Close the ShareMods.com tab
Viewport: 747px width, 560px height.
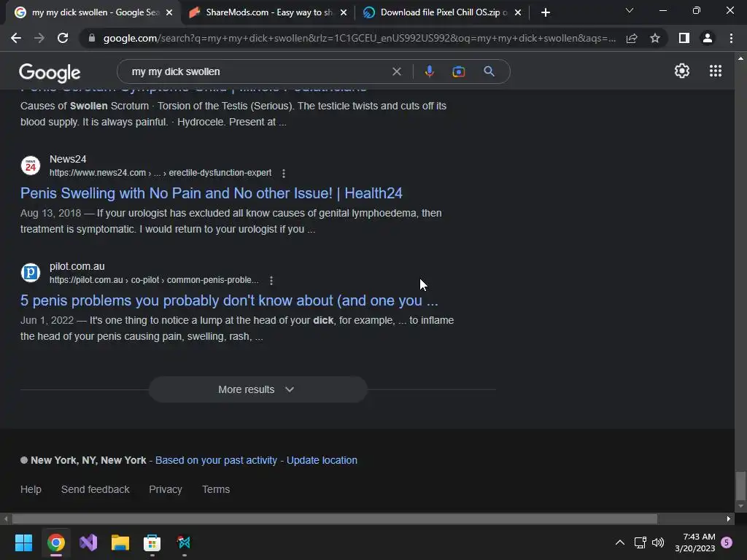pyautogui.click(x=344, y=12)
